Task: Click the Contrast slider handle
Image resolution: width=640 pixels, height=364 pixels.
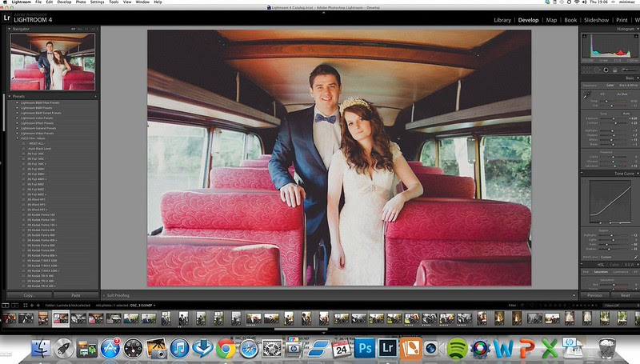Action: point(615,123)
